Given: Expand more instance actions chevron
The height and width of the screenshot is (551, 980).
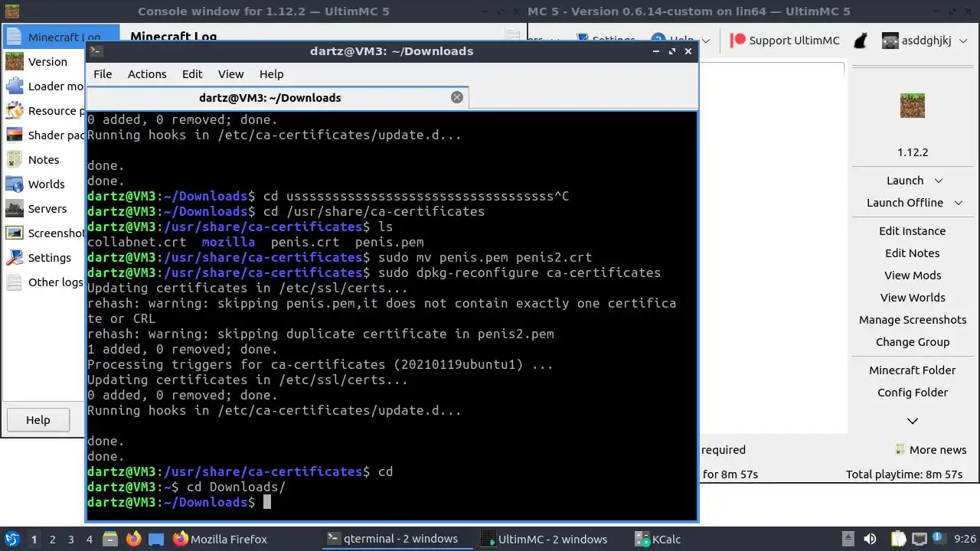Looking at the screenshot, I should pos(913,421).
